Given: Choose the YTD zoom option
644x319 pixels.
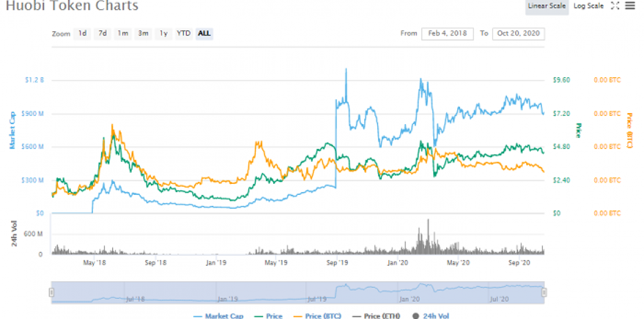Looking at the screenshot, I should coord(183,34).
